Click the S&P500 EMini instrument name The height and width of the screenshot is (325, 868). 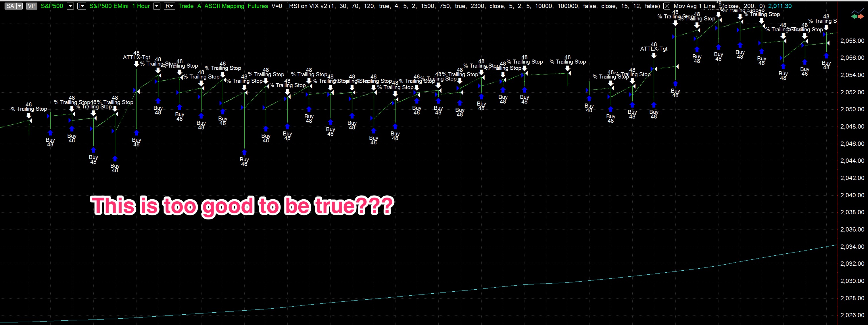coord(109,6)
